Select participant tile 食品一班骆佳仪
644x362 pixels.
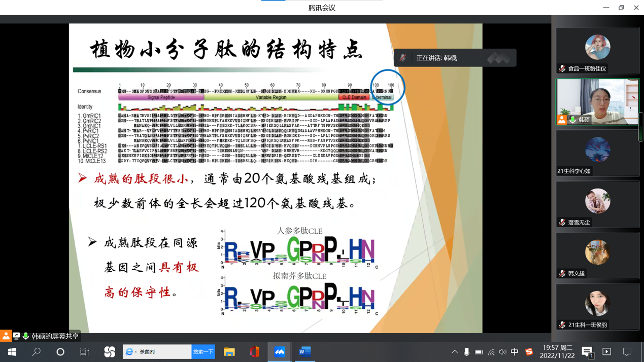tap(597, 50)
